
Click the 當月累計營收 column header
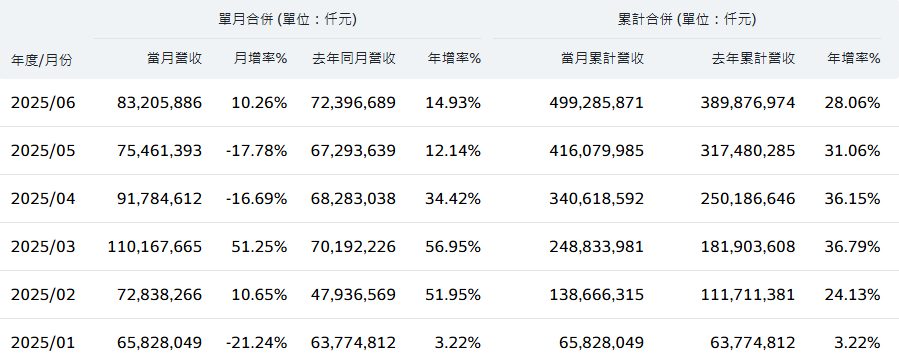tap(602, 58)
